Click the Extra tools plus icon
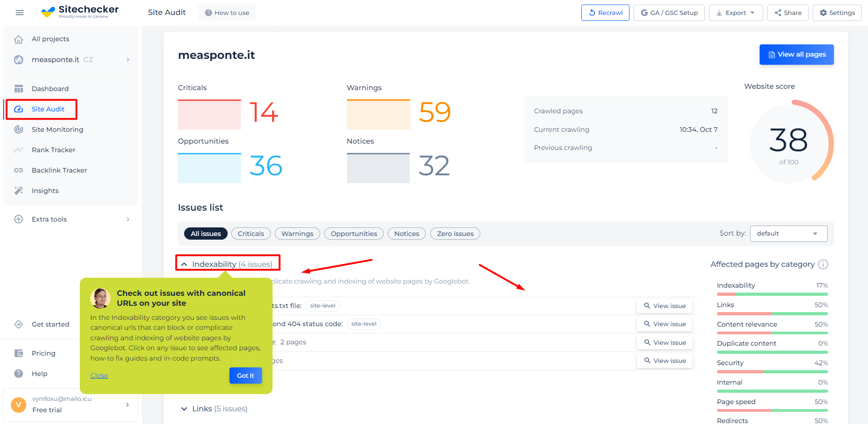 point(19,219)
